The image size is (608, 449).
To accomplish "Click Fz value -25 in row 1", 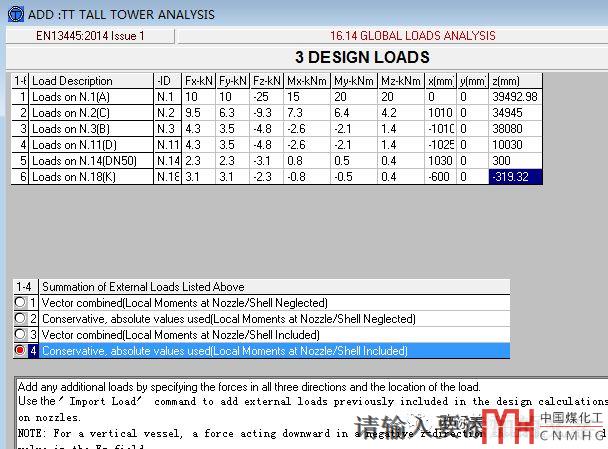I will (267, 97).
